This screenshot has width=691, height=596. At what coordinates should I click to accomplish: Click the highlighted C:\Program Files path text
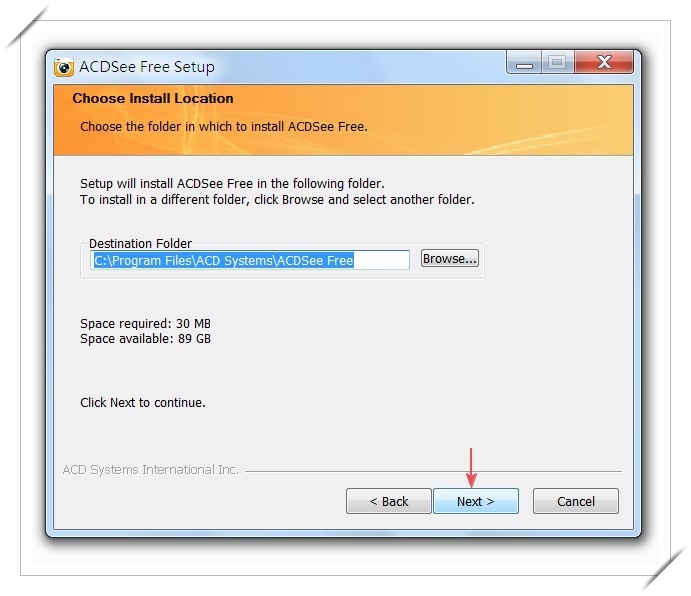point(224,261)
